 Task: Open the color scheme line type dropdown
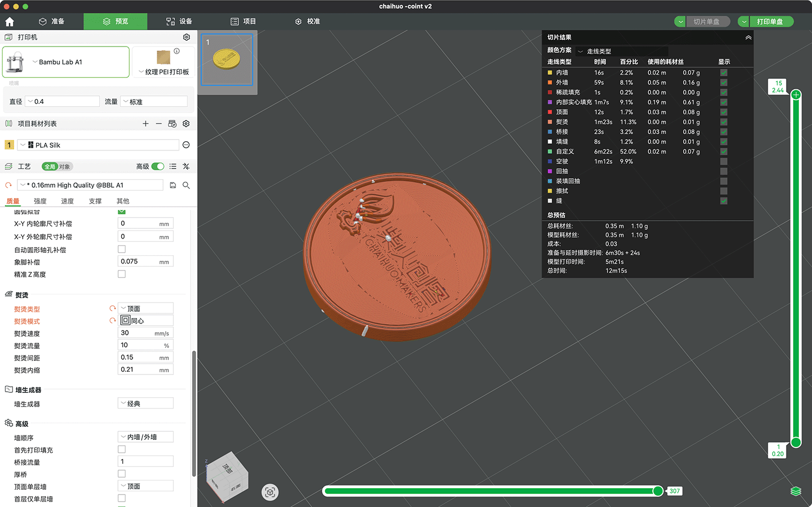coord(621,51)
